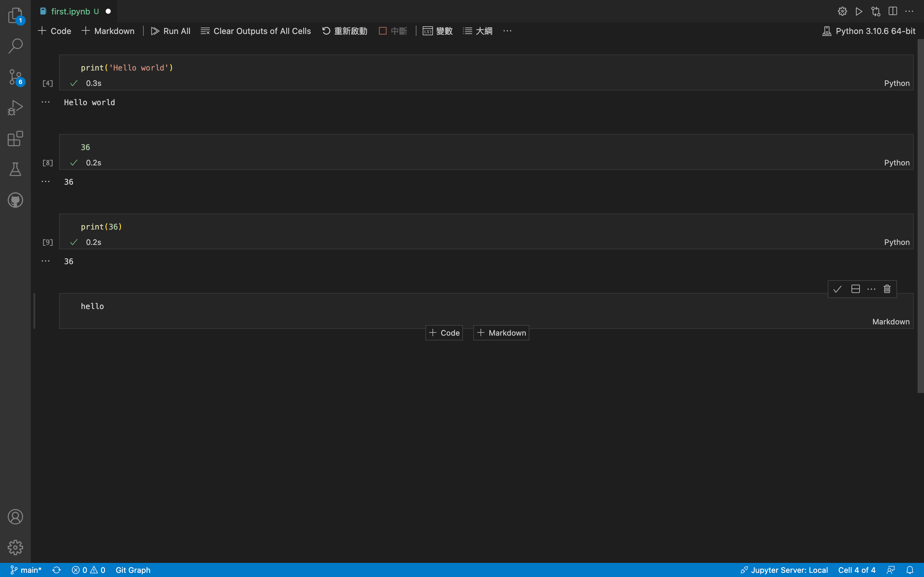Open the Search view
The image size is (924, 577).
point(15,46)
